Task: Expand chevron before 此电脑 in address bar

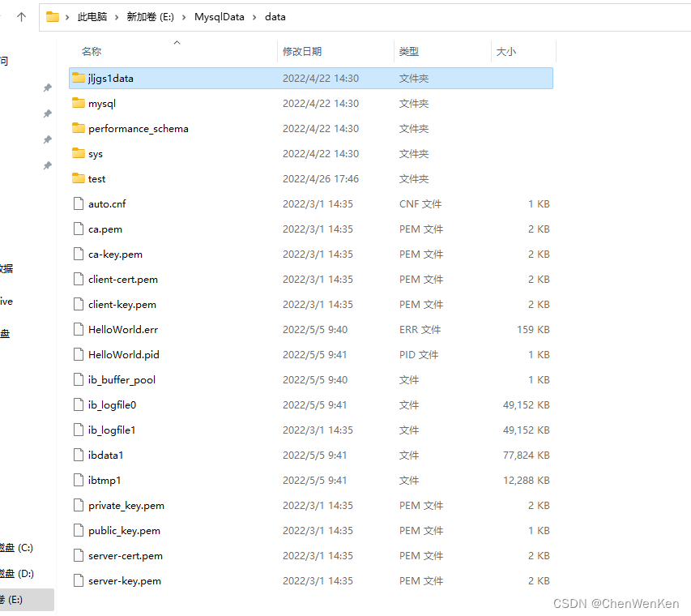Action: [67, 17]
